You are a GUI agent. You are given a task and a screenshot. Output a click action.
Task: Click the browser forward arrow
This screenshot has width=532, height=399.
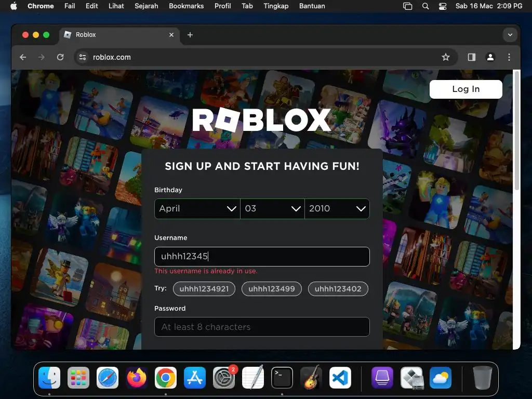(42, 57)
